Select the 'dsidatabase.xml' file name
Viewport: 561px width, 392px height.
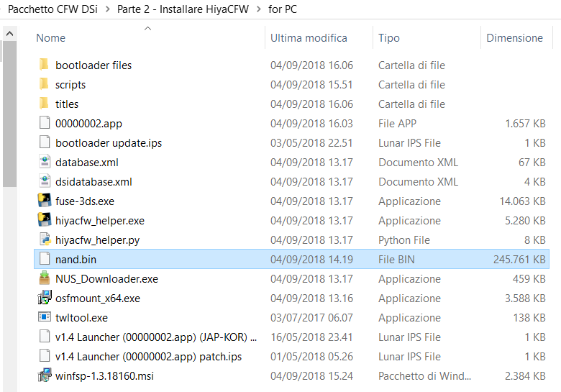[x=93, y=181]
